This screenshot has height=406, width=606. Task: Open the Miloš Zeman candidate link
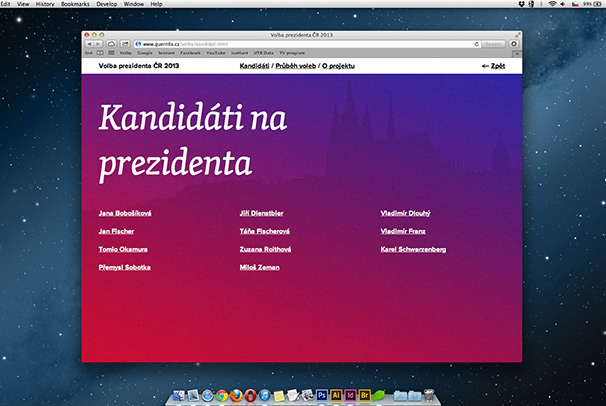point(259,268)
